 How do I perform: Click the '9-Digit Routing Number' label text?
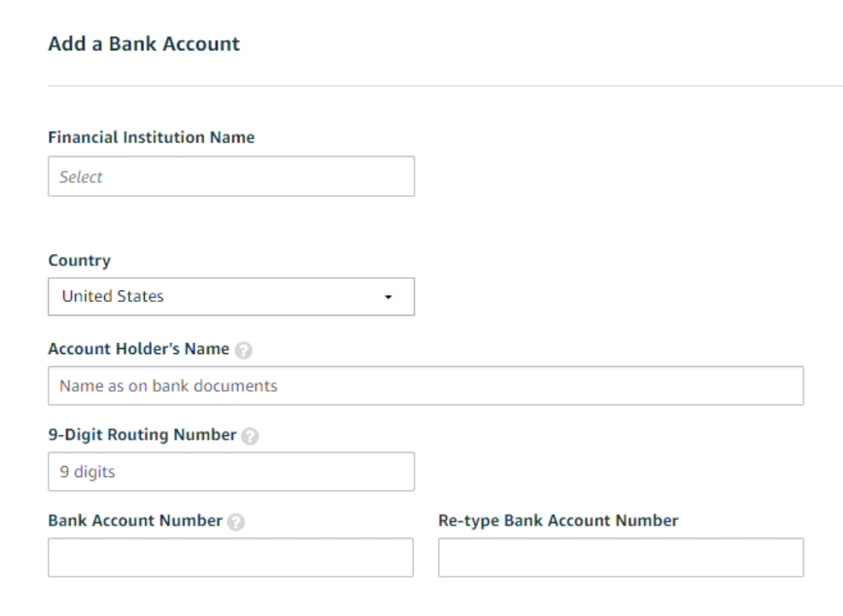[142, 434]
